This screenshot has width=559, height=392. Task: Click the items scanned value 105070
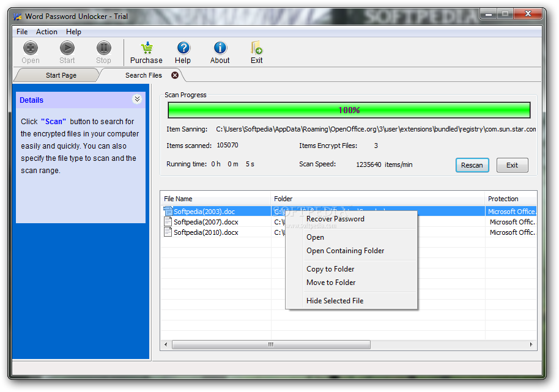coord(228,145)
